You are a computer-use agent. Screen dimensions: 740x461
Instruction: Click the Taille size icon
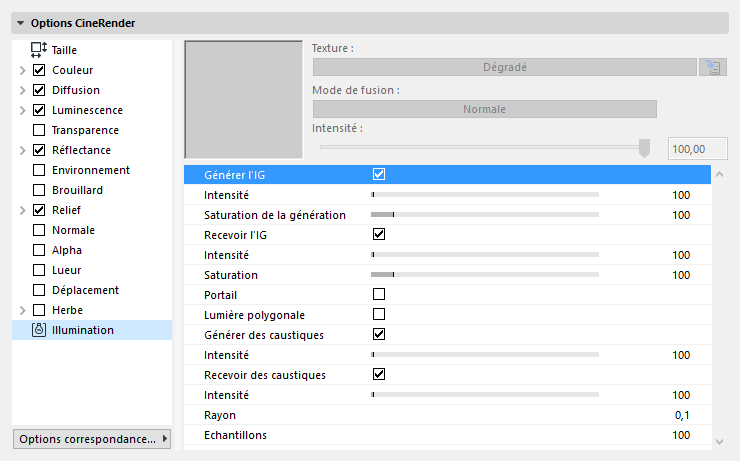point(39,49)
